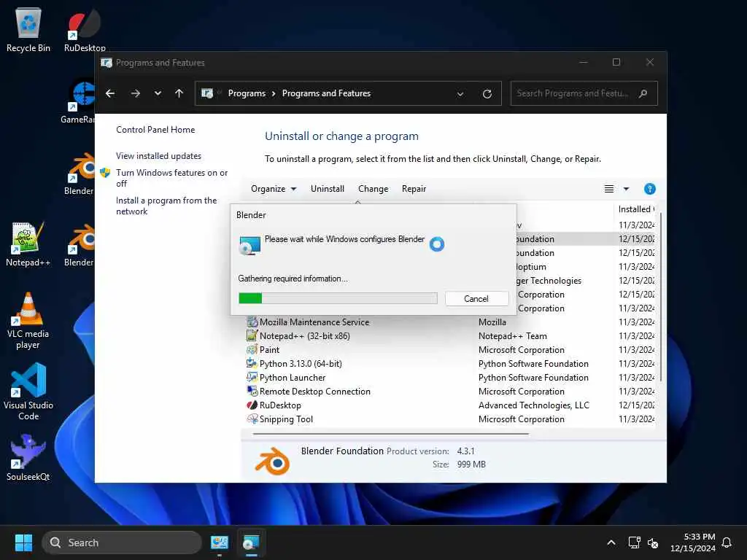Click the taskbar Search box
The height and width of the screenshot is (560, 747).
[122, 542]
